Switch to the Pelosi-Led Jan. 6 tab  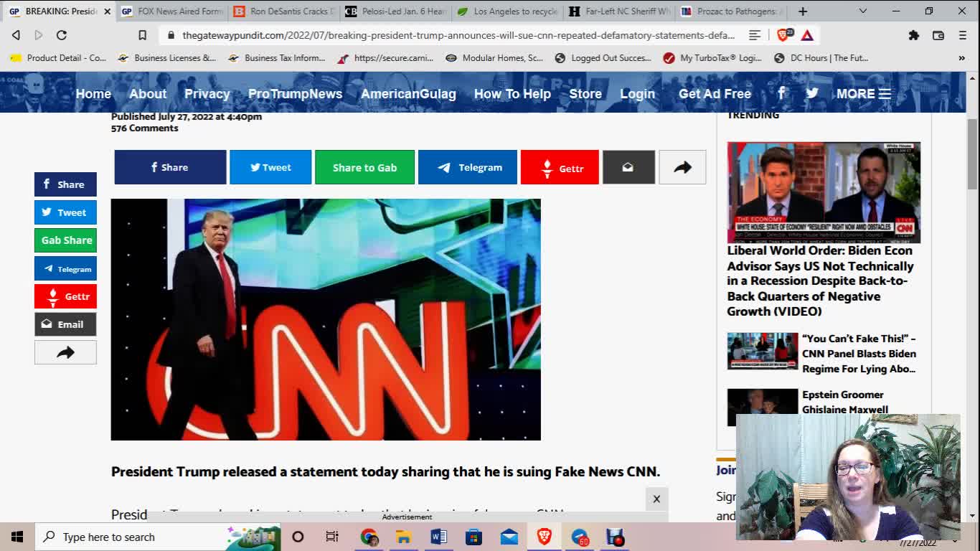pyautogui.click(x=396, y=11)
